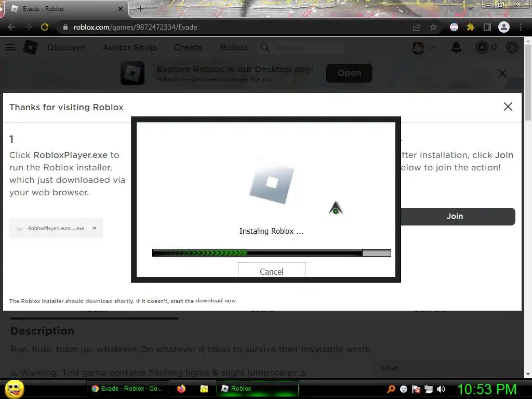Viewport: 532px width, 399px height.
Task: Open Chrome three-dot menu
Action: (521, 27)
